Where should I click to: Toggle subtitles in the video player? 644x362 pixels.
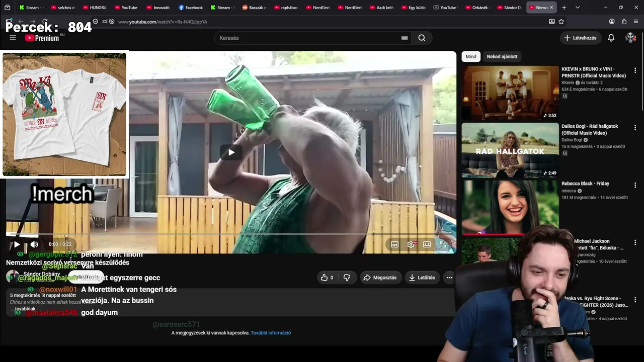395,244
